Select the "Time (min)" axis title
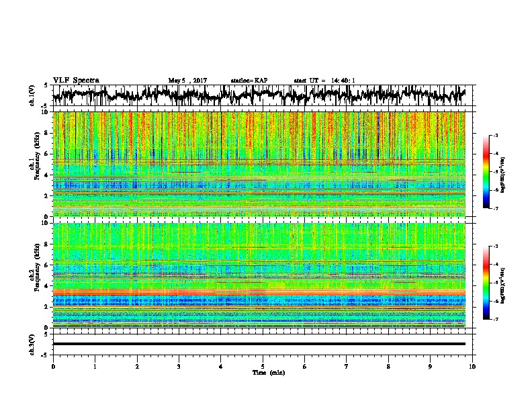The image size is (532, 411). click(269, 373)
